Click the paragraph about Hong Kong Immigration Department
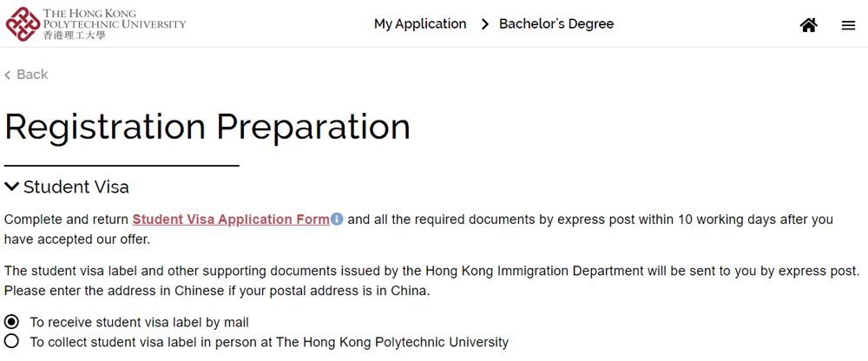Screen dimensions: 868x361 click(431, 281)
